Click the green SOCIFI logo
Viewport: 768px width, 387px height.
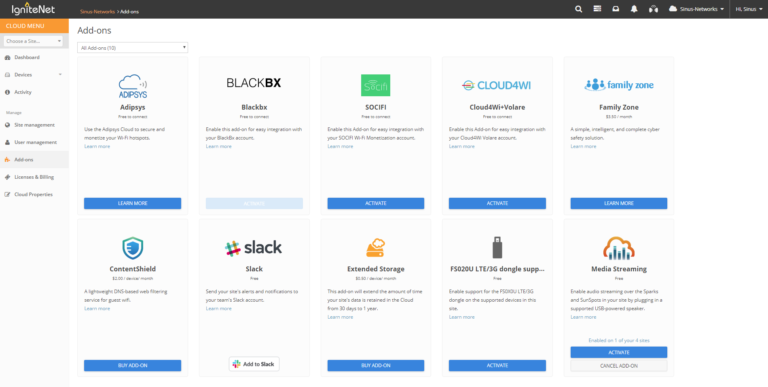376,85
